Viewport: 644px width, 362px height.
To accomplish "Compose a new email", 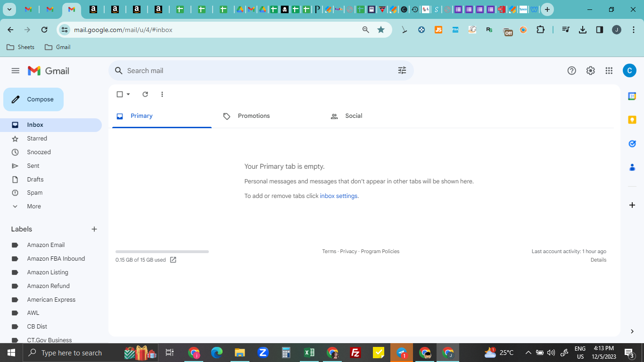I will coord(33,99).
